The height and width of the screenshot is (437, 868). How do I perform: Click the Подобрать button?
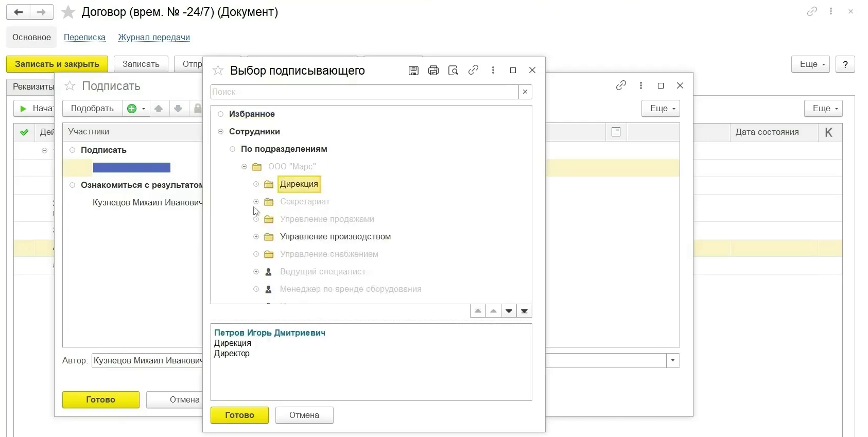coord(92,109)
